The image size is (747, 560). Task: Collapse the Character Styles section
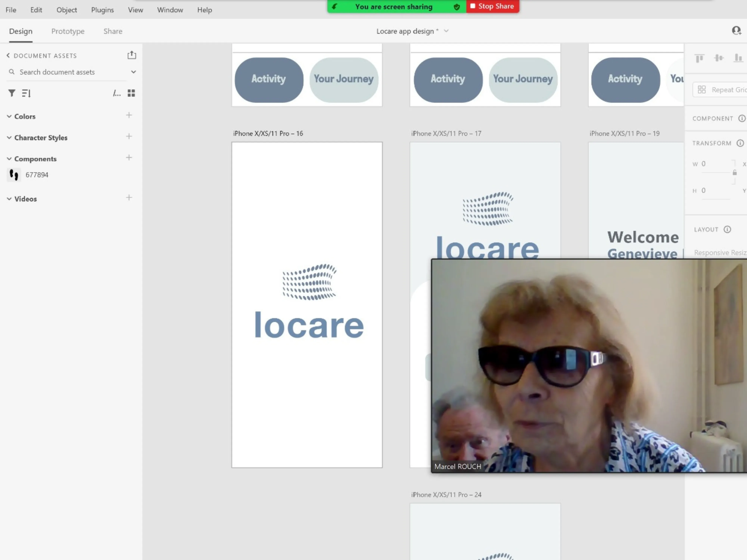(x=9, y=138)
